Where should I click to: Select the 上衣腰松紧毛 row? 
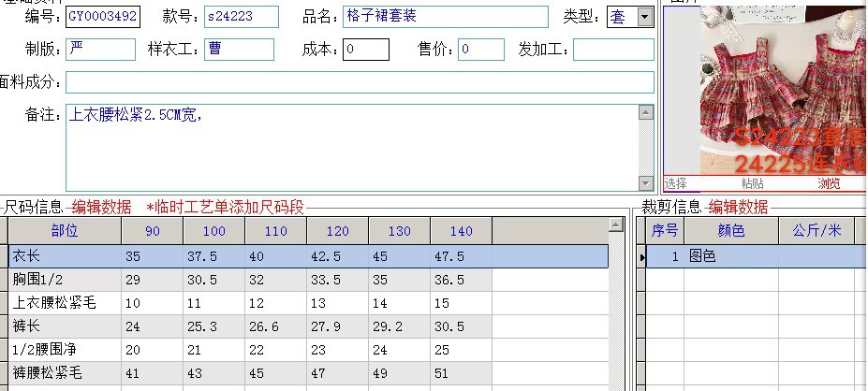click(x=308, y=303)
